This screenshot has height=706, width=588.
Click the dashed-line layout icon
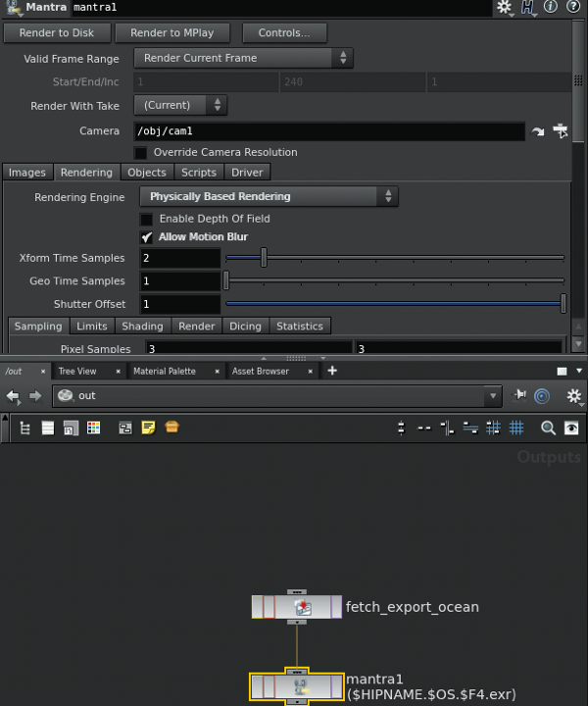[x=424, y=429]
